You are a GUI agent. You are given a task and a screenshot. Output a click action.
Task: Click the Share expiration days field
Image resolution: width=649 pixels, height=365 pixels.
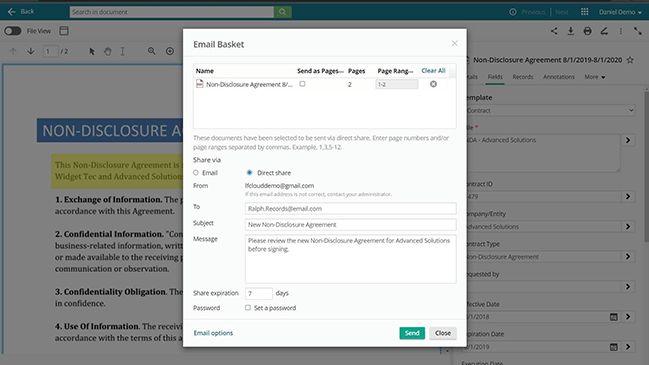[259, 293]
